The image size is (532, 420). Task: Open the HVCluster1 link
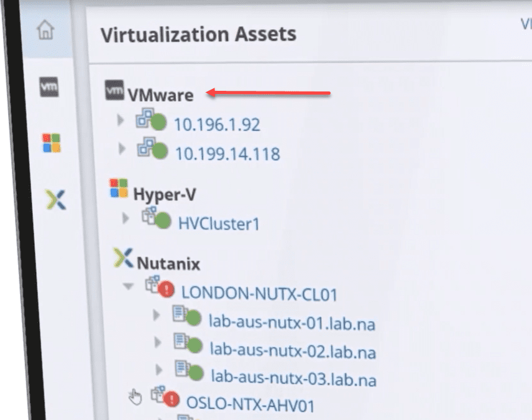click(x=219, y=224)
